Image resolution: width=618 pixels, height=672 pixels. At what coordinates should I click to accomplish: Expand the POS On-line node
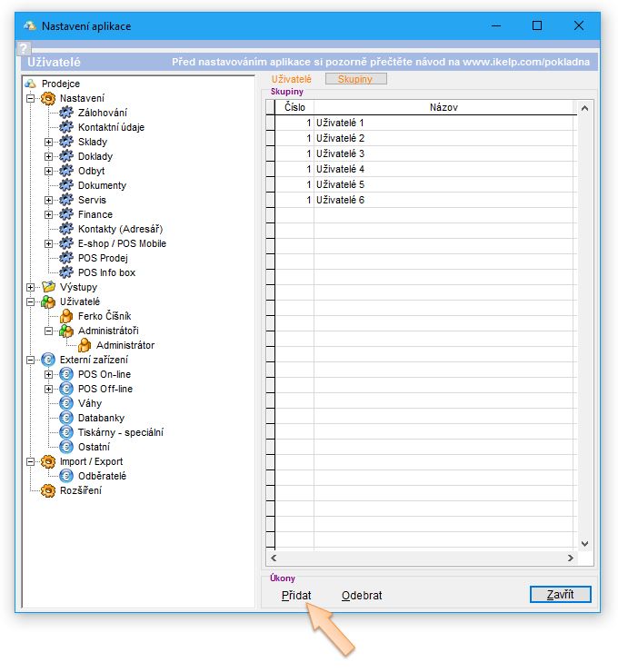tap(49, 374)
